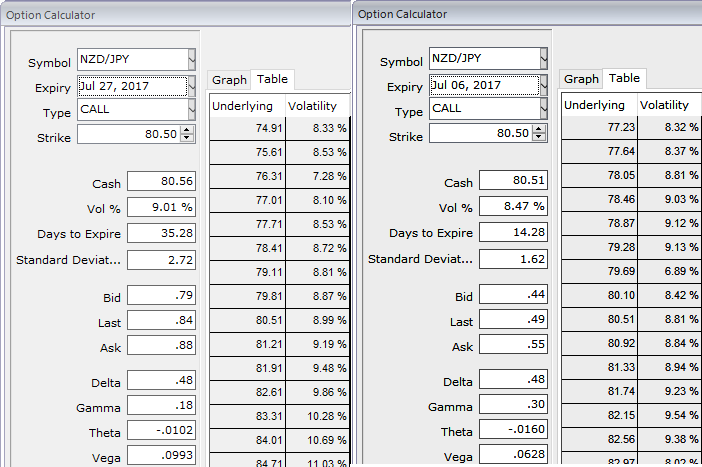Click the Vol % field showing 8.47 %
The image size is (702, 467).
click(514, 206)
